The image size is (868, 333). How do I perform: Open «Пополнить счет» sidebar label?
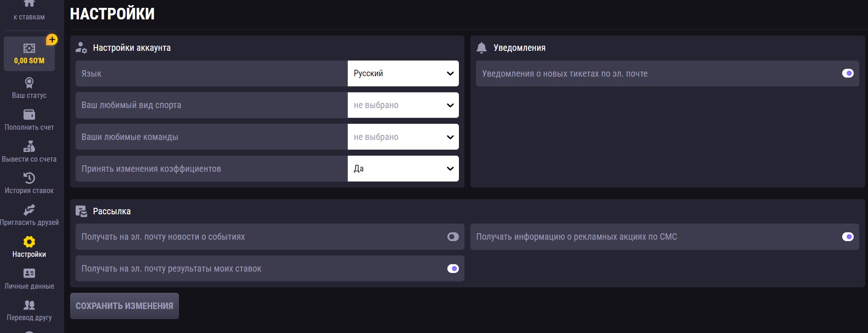coord(29,127)
